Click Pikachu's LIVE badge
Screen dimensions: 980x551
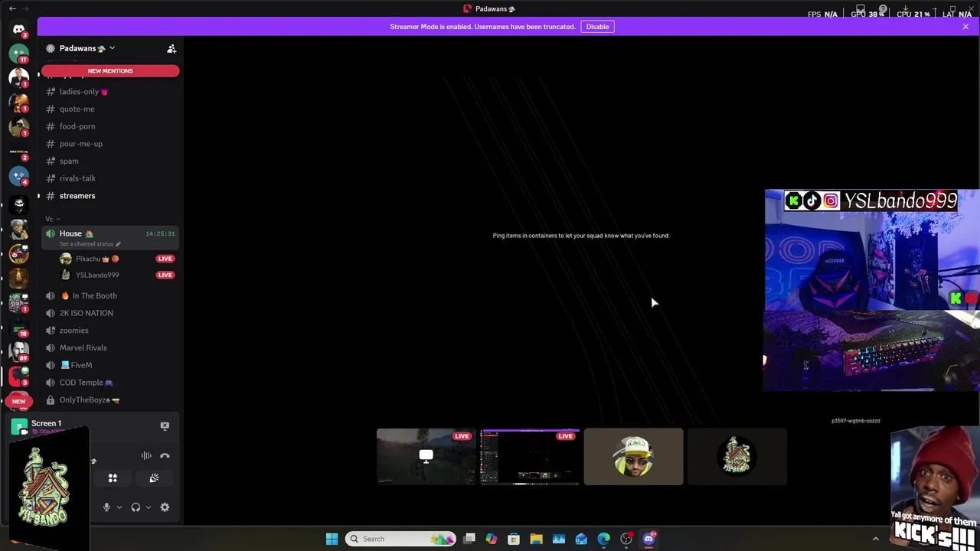point(165,259)
